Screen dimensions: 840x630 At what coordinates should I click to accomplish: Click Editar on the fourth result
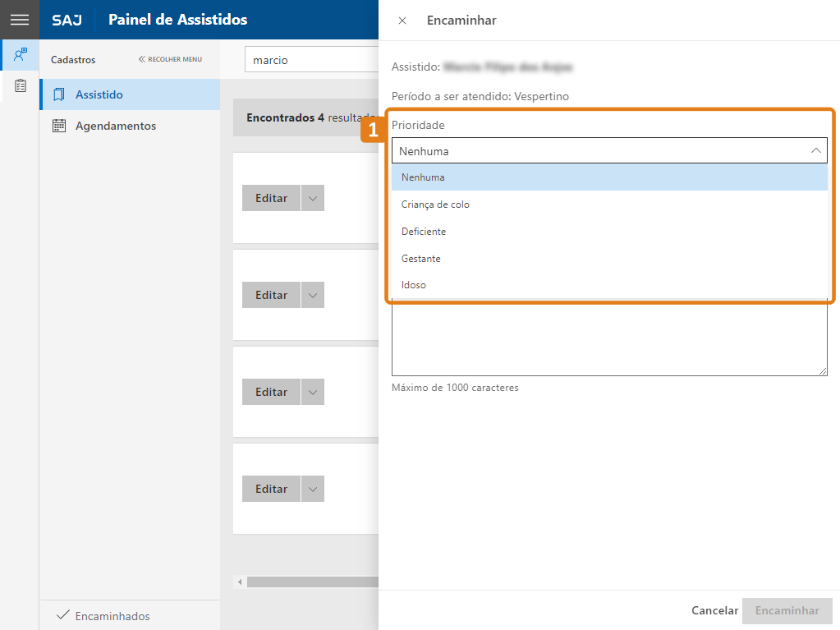click(x=271, y=489)
